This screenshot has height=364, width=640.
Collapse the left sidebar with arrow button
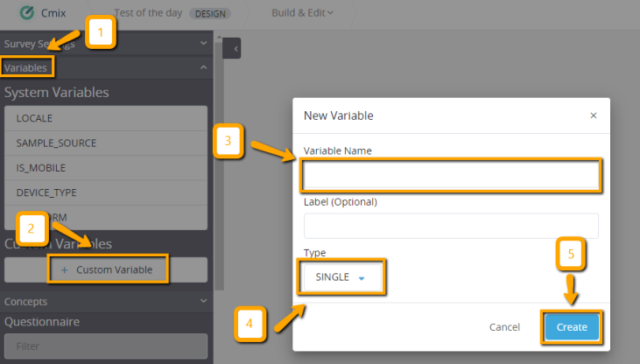(232, 48)
